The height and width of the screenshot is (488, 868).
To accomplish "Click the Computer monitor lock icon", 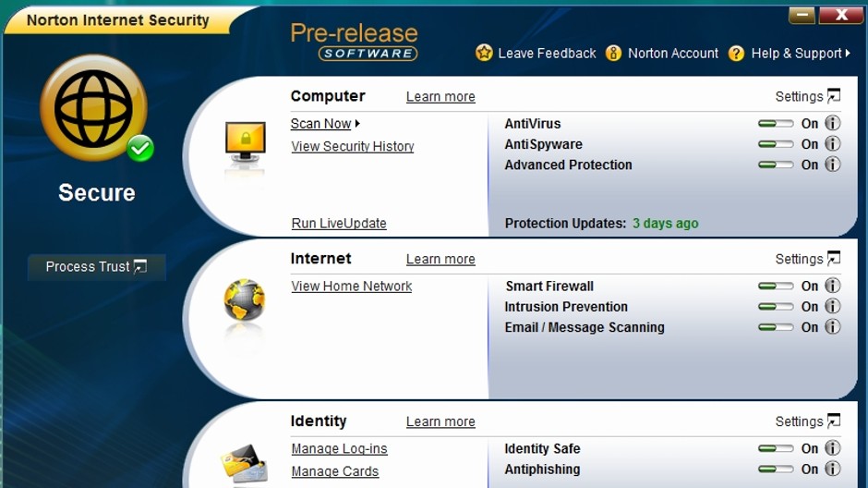I will [246, 141].
